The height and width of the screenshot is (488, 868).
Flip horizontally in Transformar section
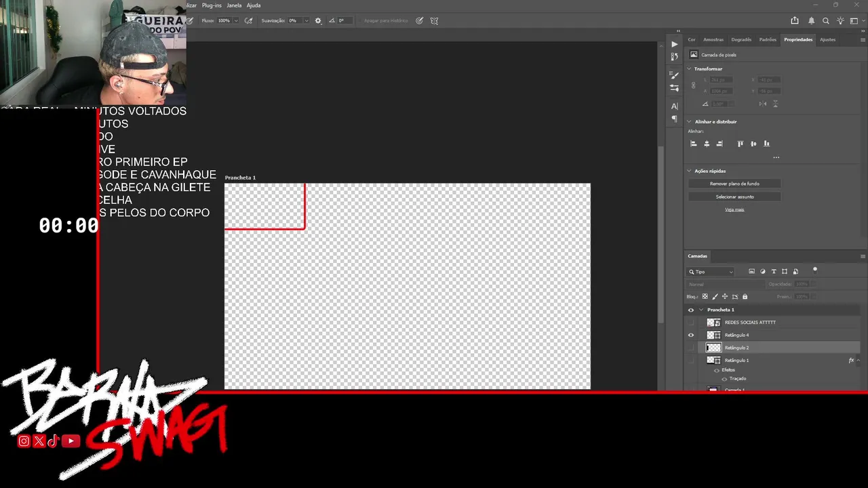tap(763, 104)
